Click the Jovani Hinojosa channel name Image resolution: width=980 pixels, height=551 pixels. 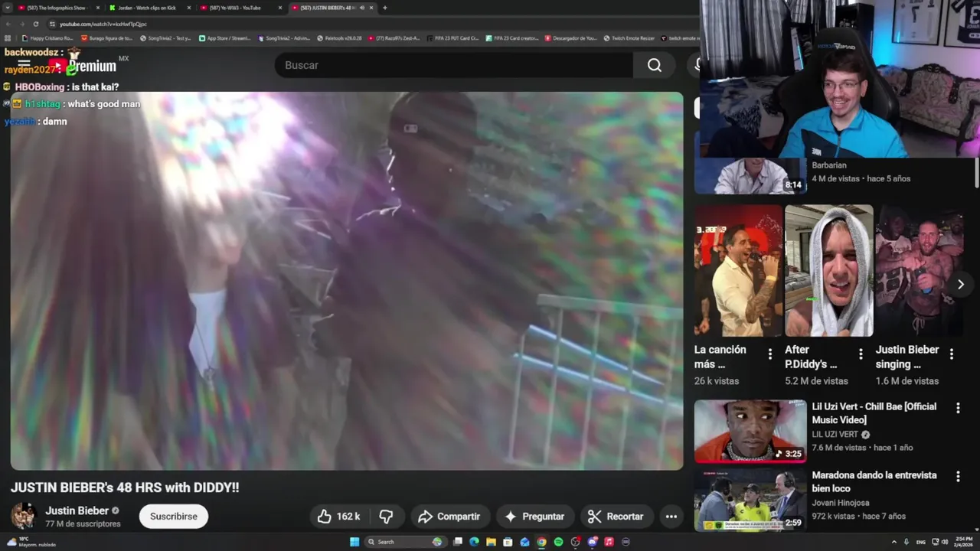pos(840,503)
